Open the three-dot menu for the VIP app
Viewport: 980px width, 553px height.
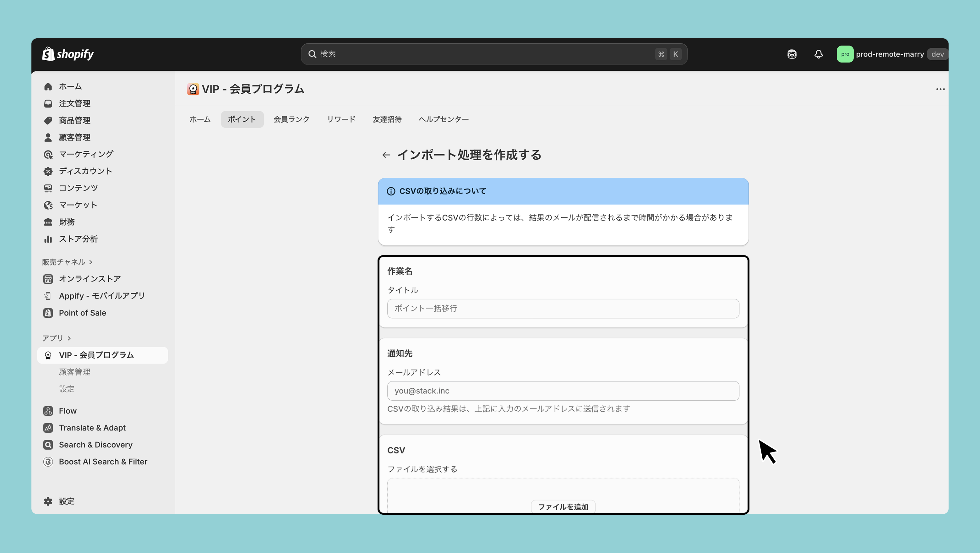(940, 89)
